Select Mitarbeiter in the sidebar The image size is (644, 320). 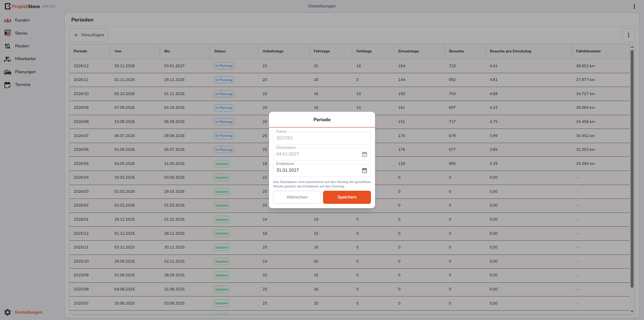click(25, 59)
